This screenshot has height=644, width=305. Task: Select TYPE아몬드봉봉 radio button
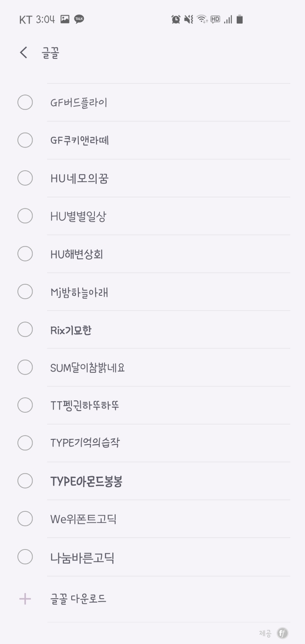point(25,481)
